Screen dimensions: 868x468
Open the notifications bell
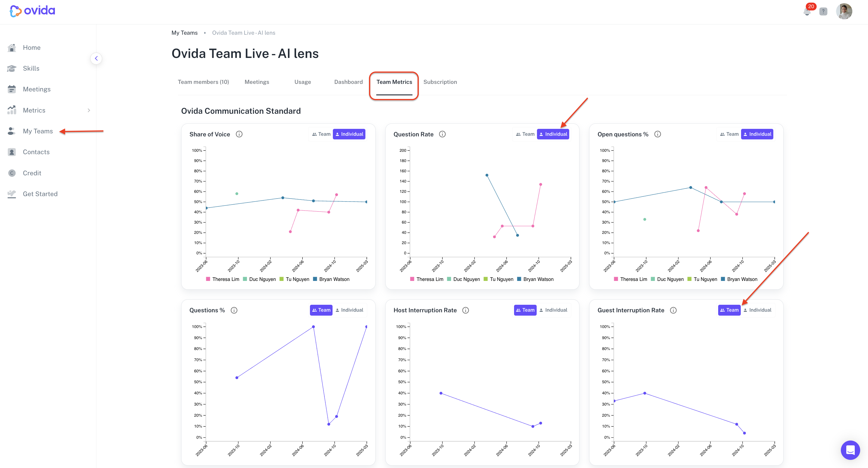point(807,11)
